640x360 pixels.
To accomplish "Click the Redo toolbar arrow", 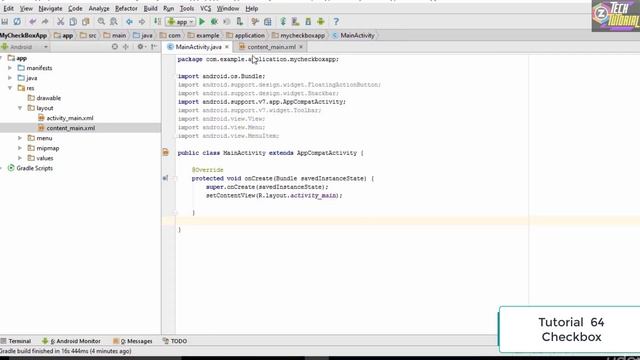I will (x=45, y=22).
